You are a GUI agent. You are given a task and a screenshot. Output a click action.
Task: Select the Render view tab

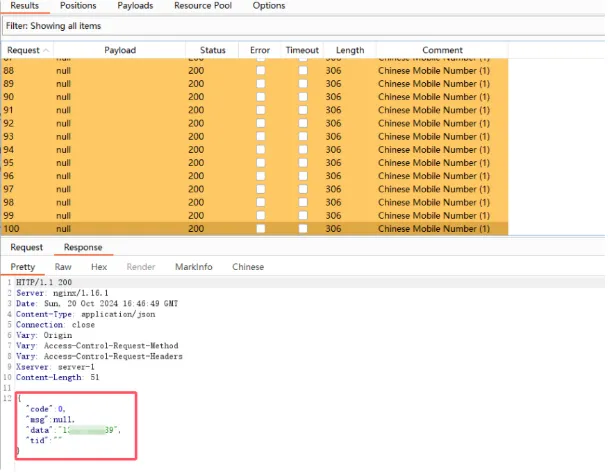tap(141, 267)
